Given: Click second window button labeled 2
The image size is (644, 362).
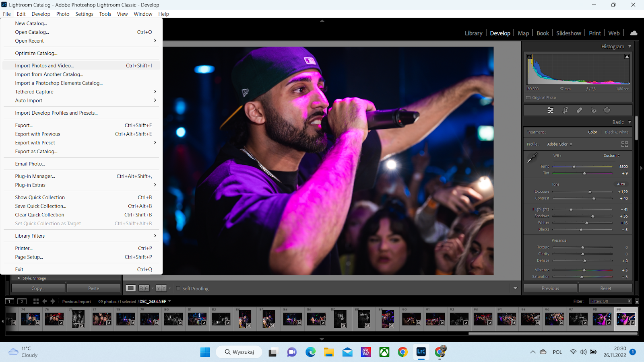Looking at the screenshot, I should (x=22, y=301).
